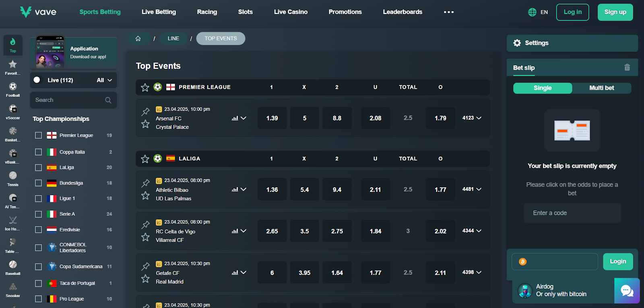This screenshot has height=308, width=644.
Task: Clear bet slip with trash icon
Action: pyautogui.click(x=627, y=67)
